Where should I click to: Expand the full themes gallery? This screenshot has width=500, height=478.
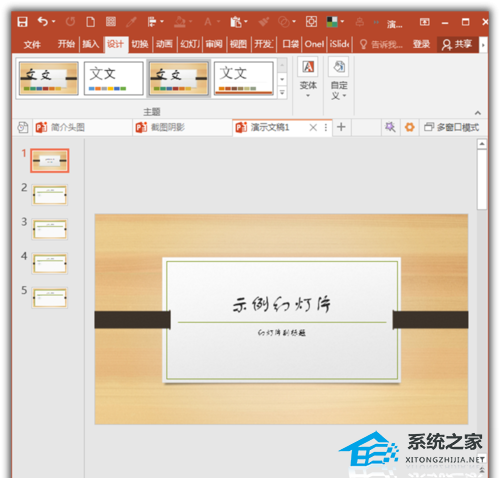[x=282, y=92]
